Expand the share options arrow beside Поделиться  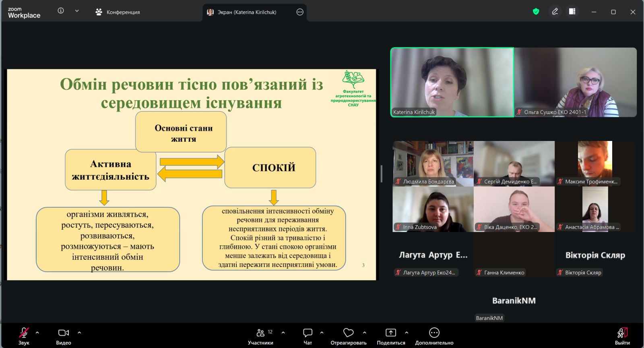coord(407,333)
